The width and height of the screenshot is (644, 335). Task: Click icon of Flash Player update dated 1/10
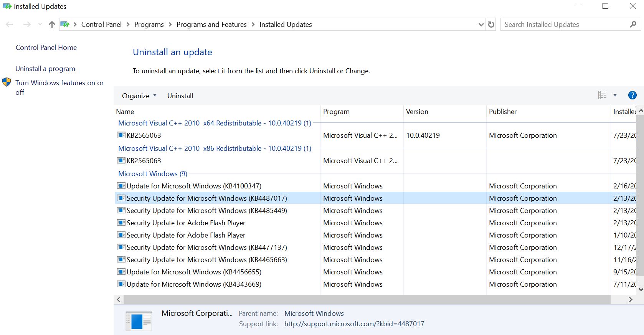(x=121, y=235)
